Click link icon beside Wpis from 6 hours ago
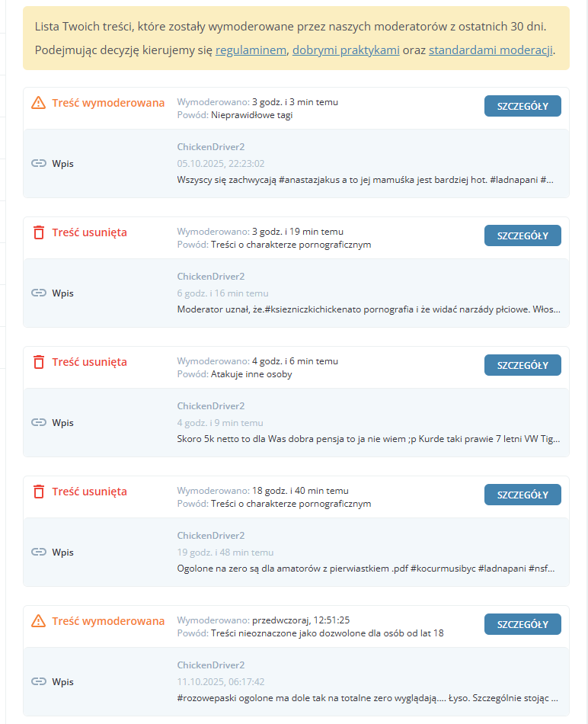The height and width of the screenshot is (724, 588). (39, 293)
